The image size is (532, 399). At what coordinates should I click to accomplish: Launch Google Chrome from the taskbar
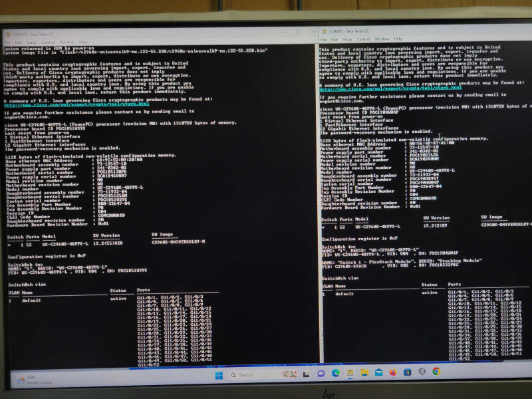pos(436,371)
